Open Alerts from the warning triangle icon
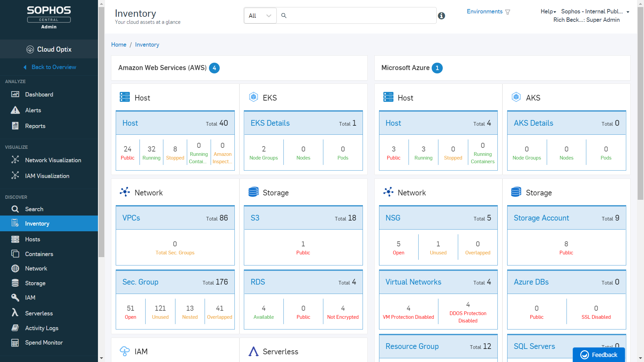 15,110
